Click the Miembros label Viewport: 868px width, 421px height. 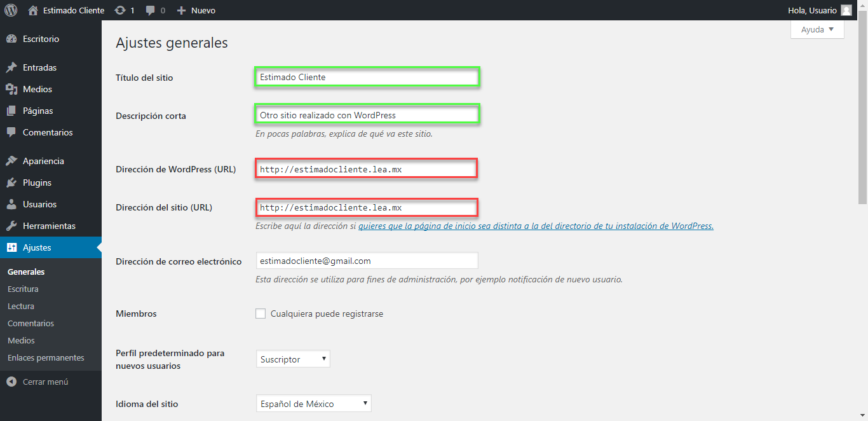pyautogui.click(x=136, y=314)
